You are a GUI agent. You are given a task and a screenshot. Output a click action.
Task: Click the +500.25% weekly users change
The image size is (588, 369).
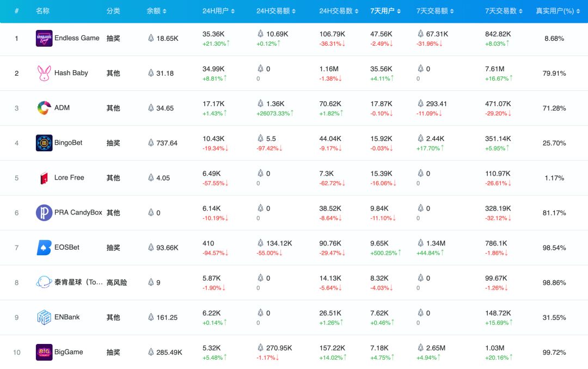point(385,253)
